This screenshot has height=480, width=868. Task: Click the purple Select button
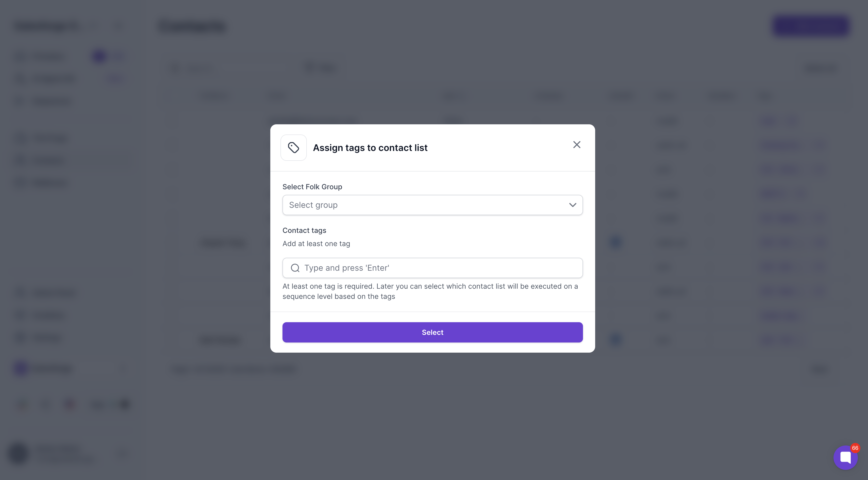tap(432, 332)
